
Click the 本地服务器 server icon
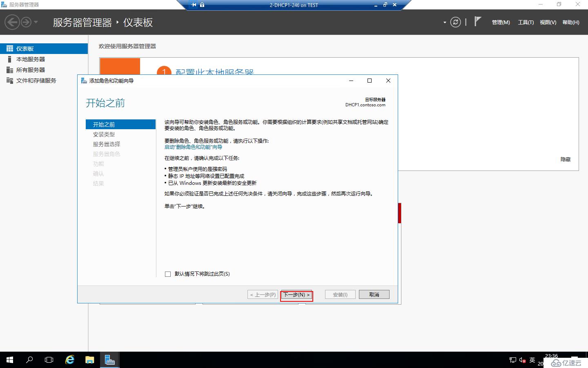[10, 59]
